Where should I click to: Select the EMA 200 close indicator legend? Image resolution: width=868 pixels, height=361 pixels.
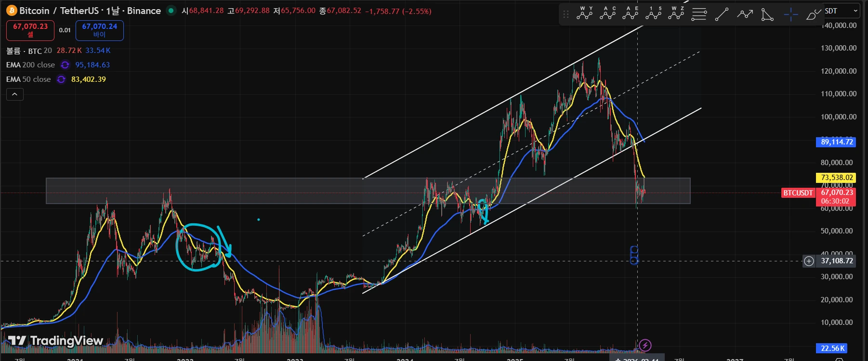pos(30,65)
